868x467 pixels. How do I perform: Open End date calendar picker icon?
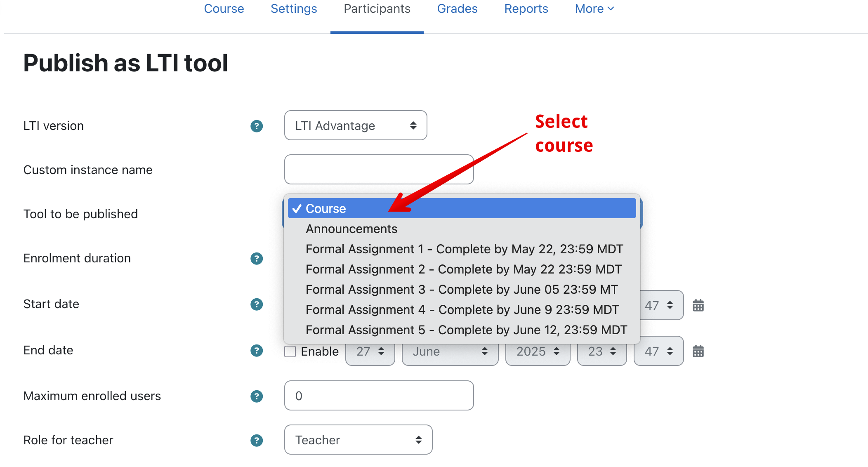click(x=698, y=351)
